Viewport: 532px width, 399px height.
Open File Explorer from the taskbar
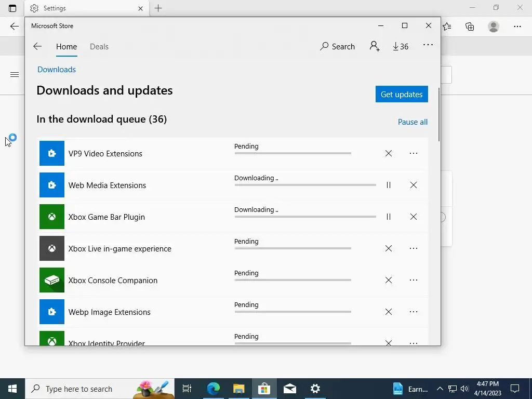[239, 389]
